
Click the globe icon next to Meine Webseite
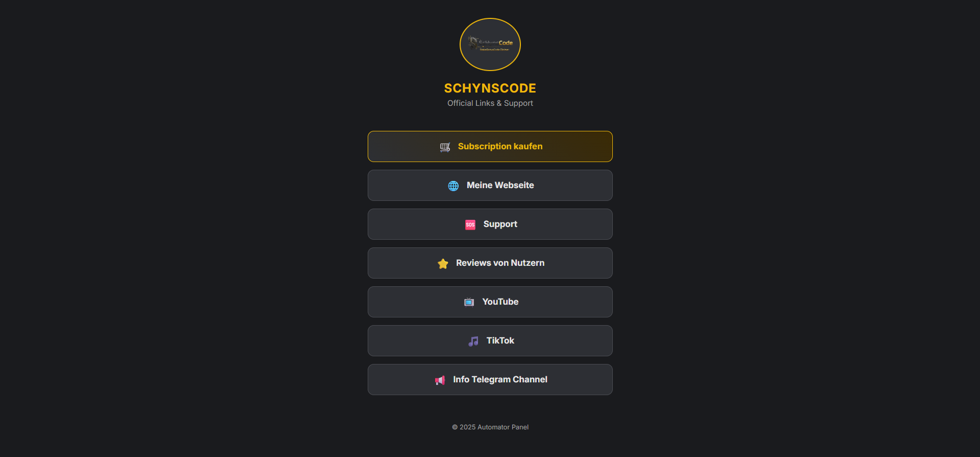453,186
